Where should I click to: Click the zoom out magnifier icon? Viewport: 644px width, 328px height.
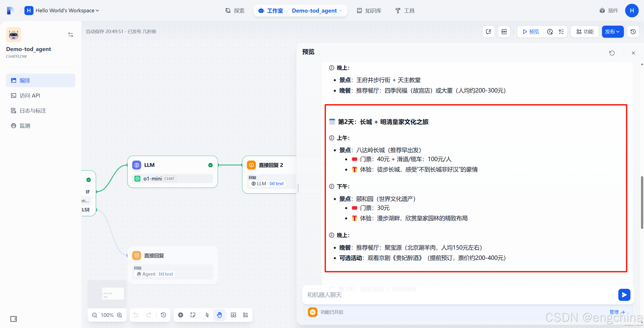pos(95,315)
